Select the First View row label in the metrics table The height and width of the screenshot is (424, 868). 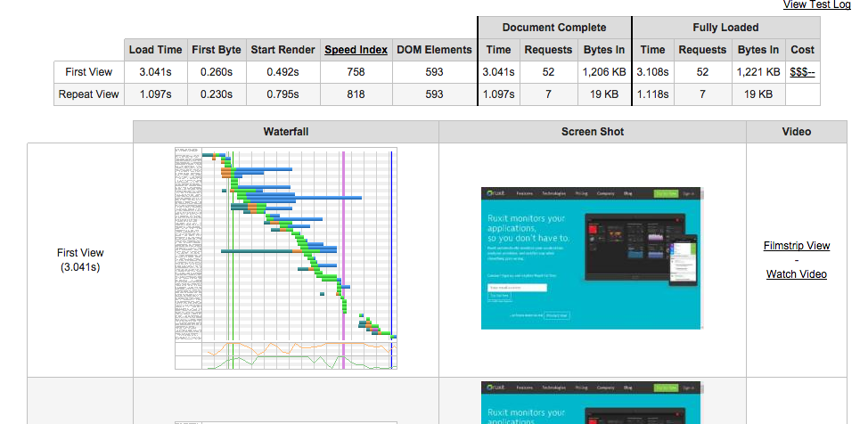88,72
